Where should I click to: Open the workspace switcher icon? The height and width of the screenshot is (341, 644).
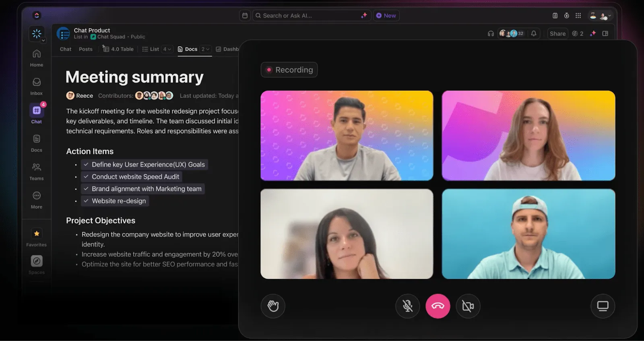pyautogui.click(x=37, y=34)
